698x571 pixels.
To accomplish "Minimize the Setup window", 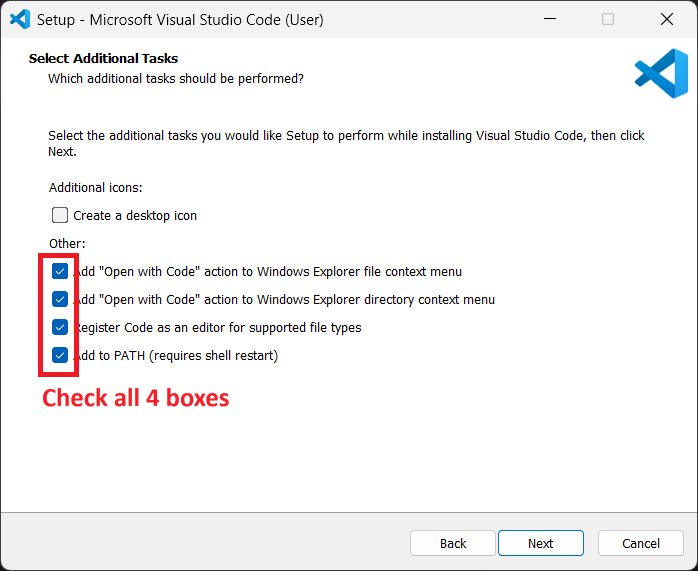I will pyautogui.click(x=550, y=19).
